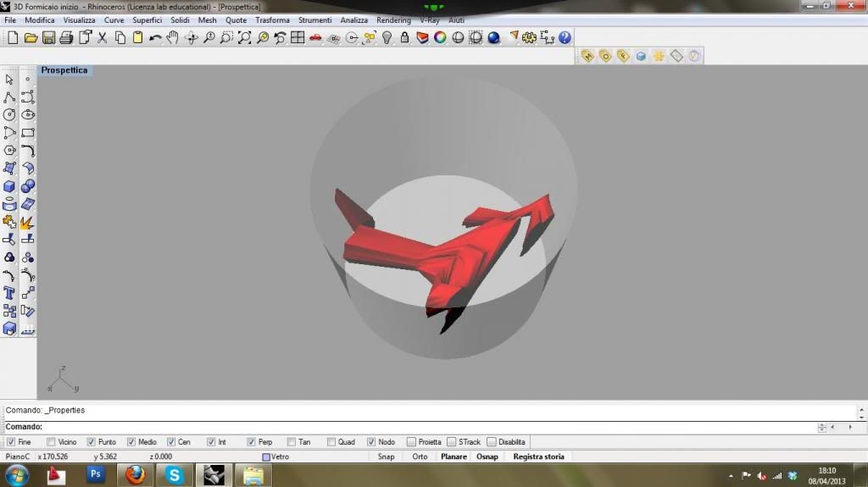Viewport: 868px width, 487px height.
Task: Enable the Vicino osnap checkbox
Action: [x=51, y=442]
